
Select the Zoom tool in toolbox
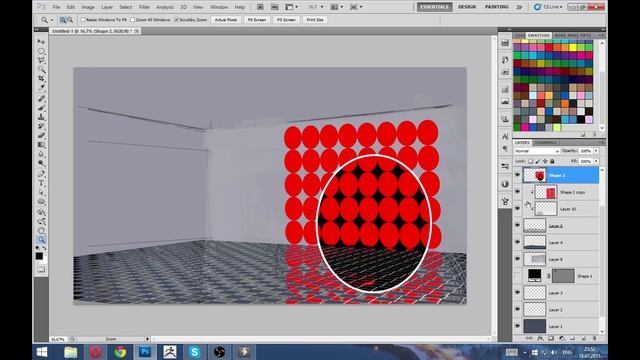[41, 240]
